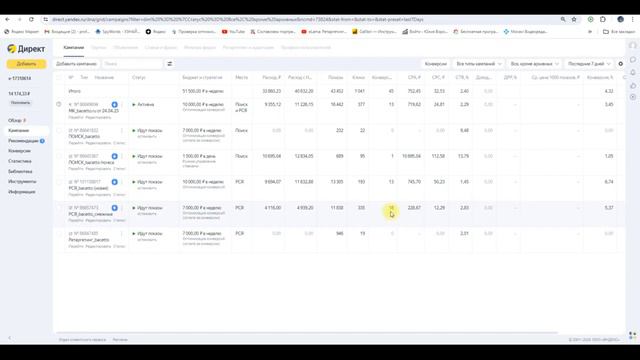
Task: Click the browser address bar URL
Action: tap(238, 19)
